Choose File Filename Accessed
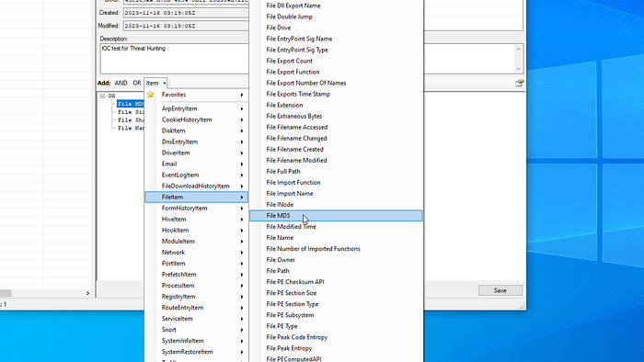The height and width of the screenshot is (362, 644). coord(336,128)
